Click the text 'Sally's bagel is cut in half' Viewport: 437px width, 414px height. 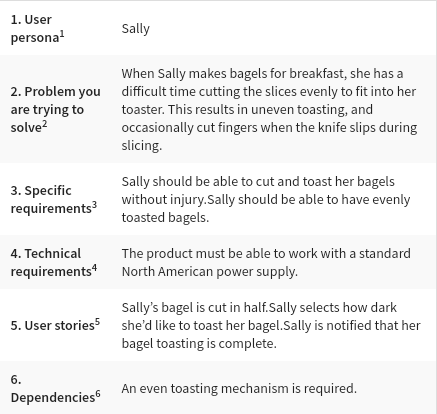pyautogui.click(x=195, y=307)
